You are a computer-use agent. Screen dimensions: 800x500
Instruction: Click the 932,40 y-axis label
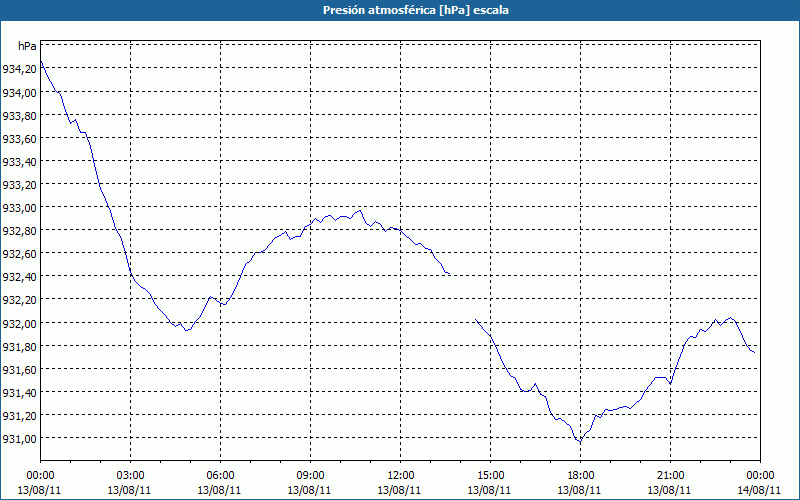[20, 277]
